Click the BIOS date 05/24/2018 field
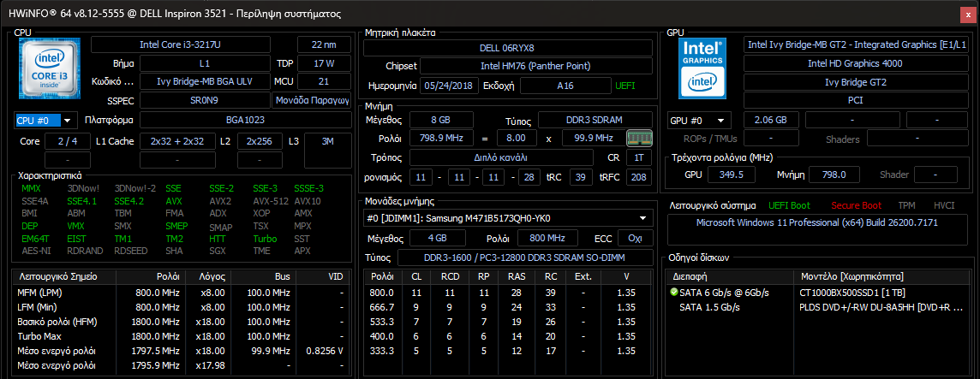This screenshot has height=379, width=980. click(450, 86)
